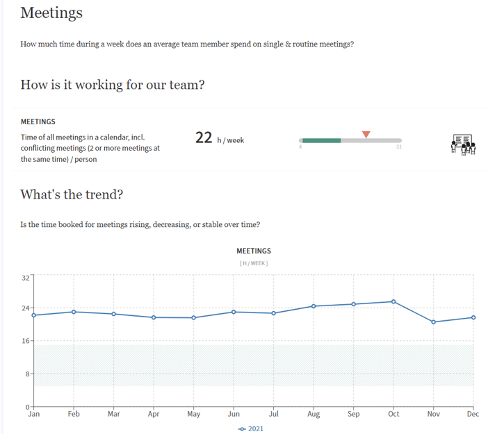Select the January data point on chart
The image size is (504, 434).
click(34, 315)
